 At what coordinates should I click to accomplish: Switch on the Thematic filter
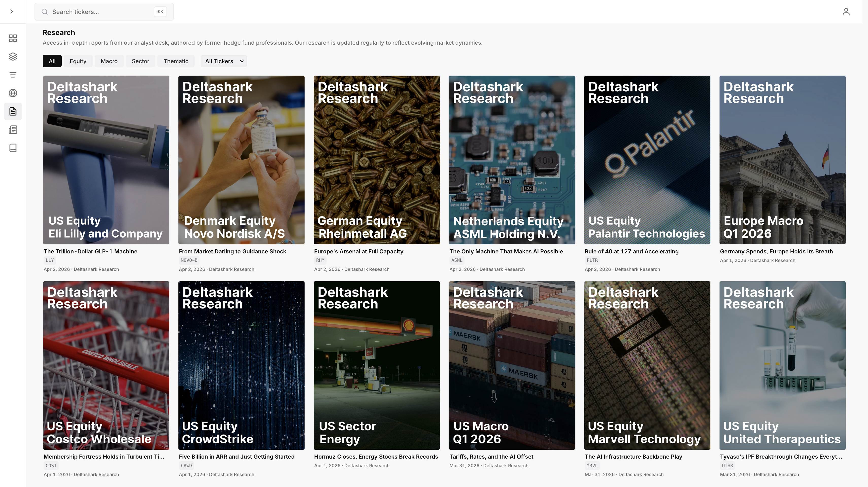coord(176,61)
